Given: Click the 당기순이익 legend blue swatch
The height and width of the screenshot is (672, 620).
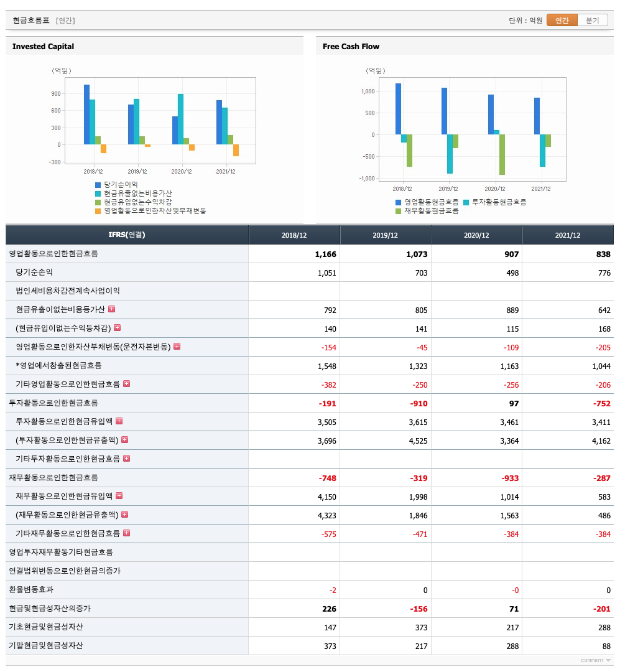Looking at the screenshot, I should (x=98, y=185).
